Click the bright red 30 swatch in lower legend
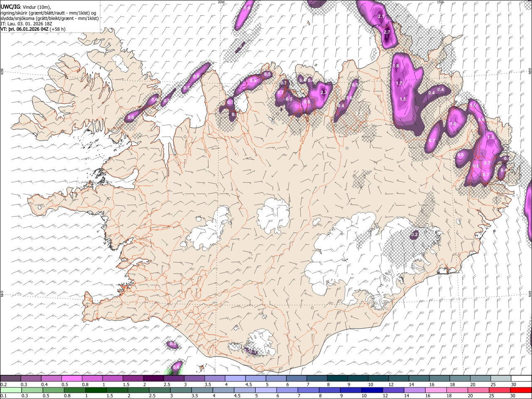 click(521, 390)
